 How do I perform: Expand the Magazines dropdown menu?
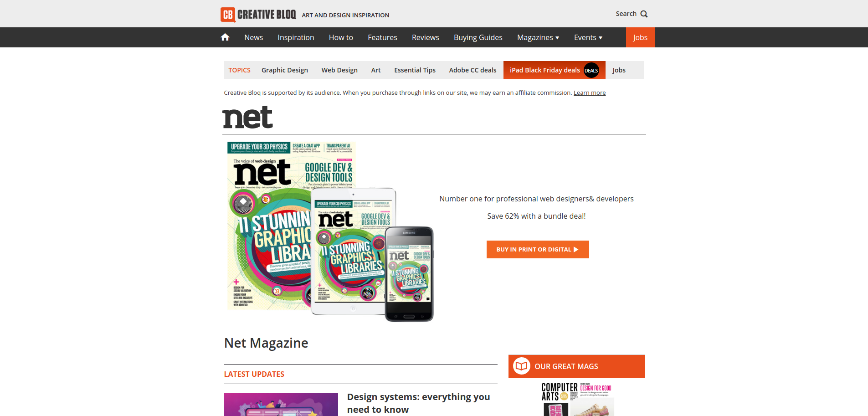[x=538, y=37]
